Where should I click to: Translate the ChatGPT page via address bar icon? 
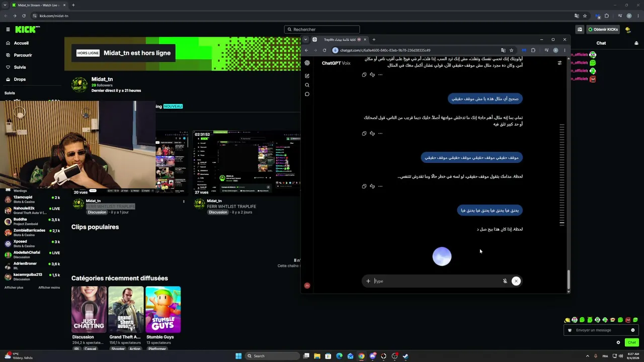[503, 50]
